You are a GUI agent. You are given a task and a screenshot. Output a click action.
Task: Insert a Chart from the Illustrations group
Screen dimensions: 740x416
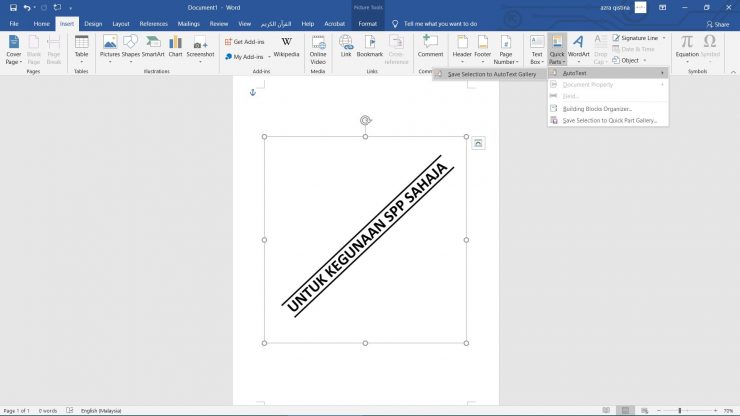pos(175,47)
